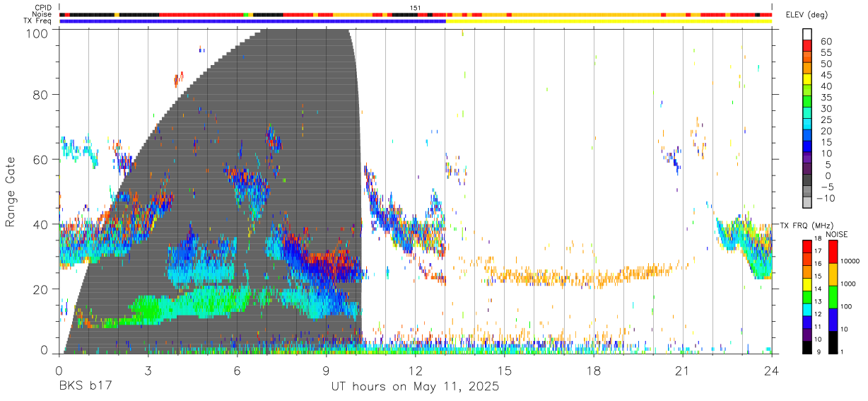Click the blue portion of TX Freq strip
The height and width of the screenshot is (401, 868).
pos(252,21)
